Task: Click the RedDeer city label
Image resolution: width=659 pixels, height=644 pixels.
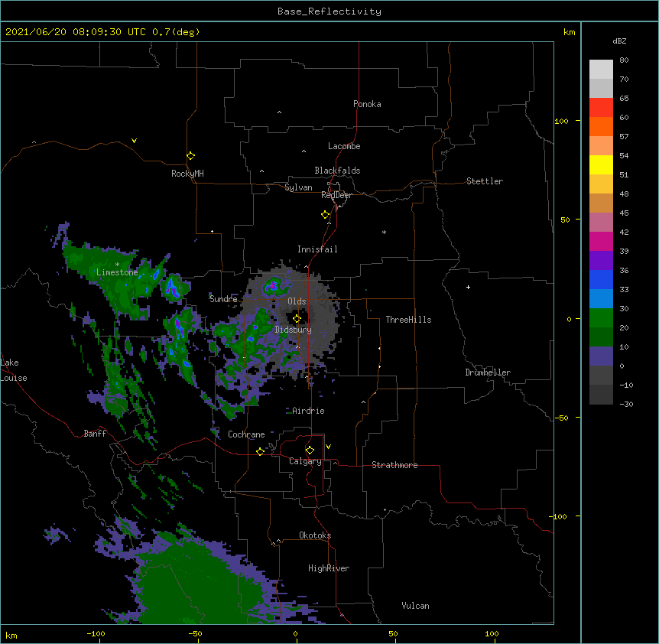Action: click(x=336, y=195)
